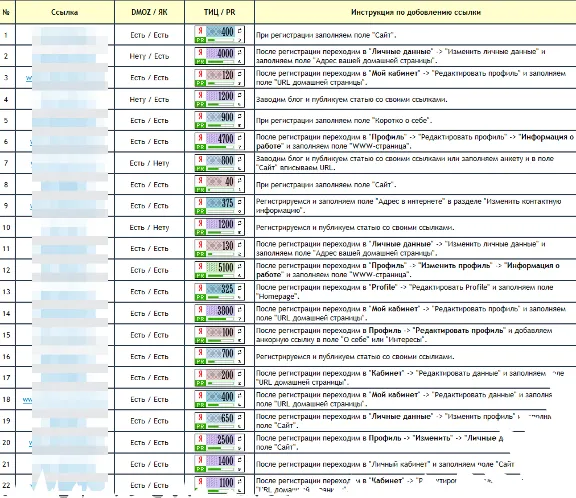This screenshot has height=498, width=576.
Task: Click the ТИЦ/PR badge showing 4700
Action: 219,141
